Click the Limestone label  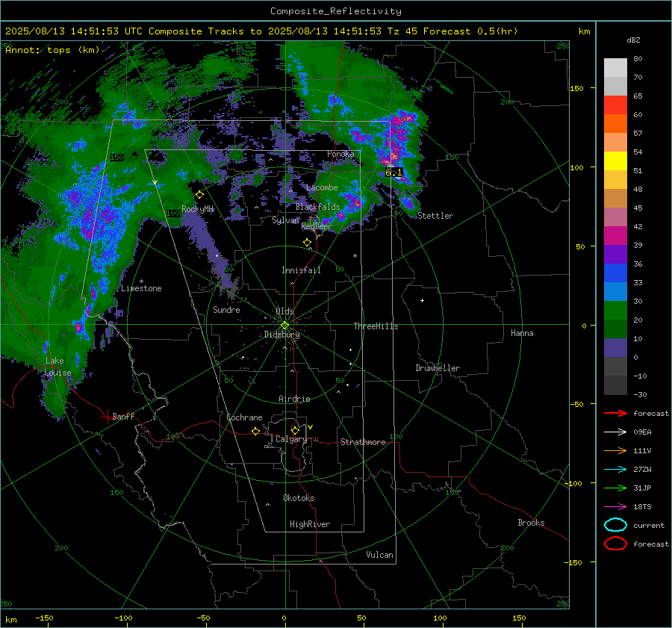(141, 288)
